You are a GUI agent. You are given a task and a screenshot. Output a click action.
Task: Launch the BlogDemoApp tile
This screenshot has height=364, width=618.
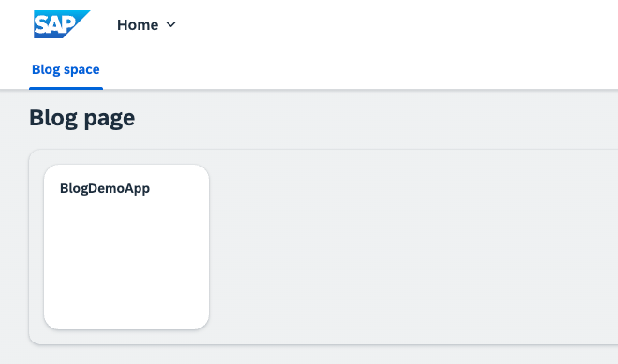[126, 247]
